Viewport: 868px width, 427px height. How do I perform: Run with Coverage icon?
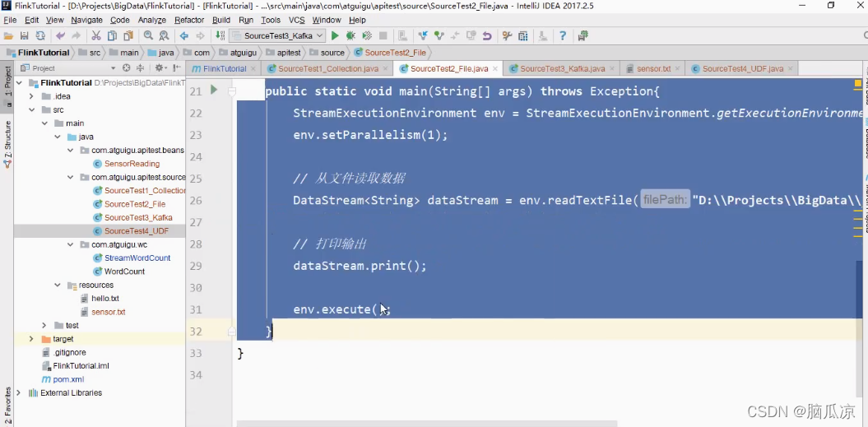click(366, 36)
